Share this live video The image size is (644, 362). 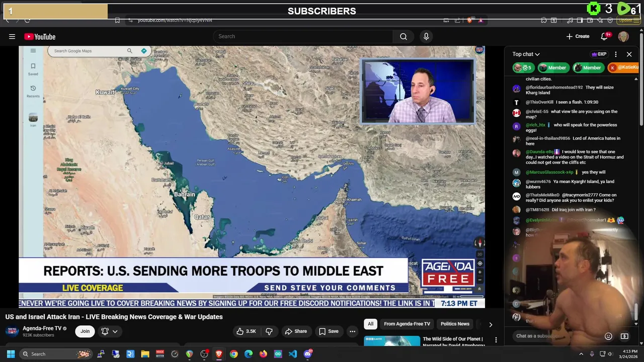click(x=296, y=331)
